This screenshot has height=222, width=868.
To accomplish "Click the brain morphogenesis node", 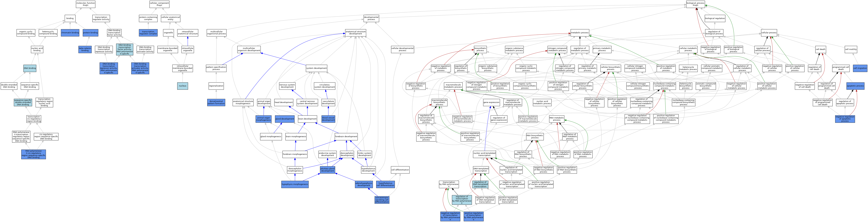I will tap(296, 136).
